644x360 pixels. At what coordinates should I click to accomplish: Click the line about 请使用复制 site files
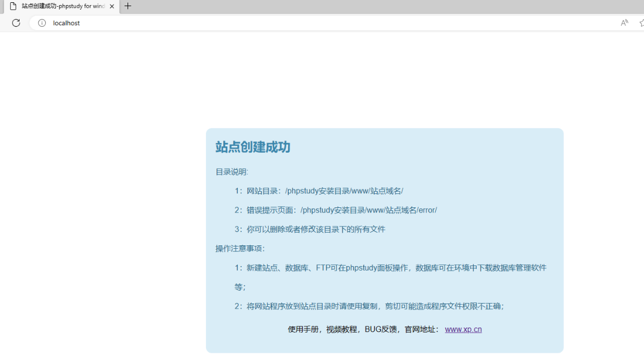[x=369, y=306]
